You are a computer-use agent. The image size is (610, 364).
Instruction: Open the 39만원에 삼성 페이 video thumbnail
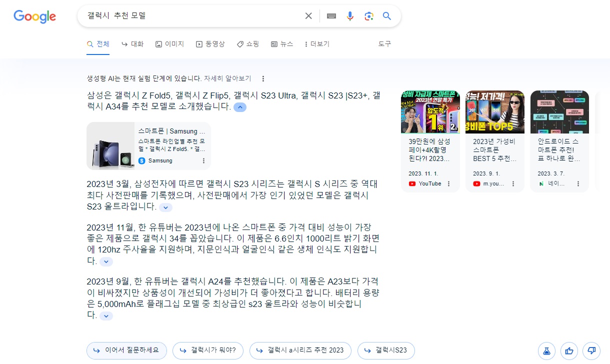[x=430, y=112]
